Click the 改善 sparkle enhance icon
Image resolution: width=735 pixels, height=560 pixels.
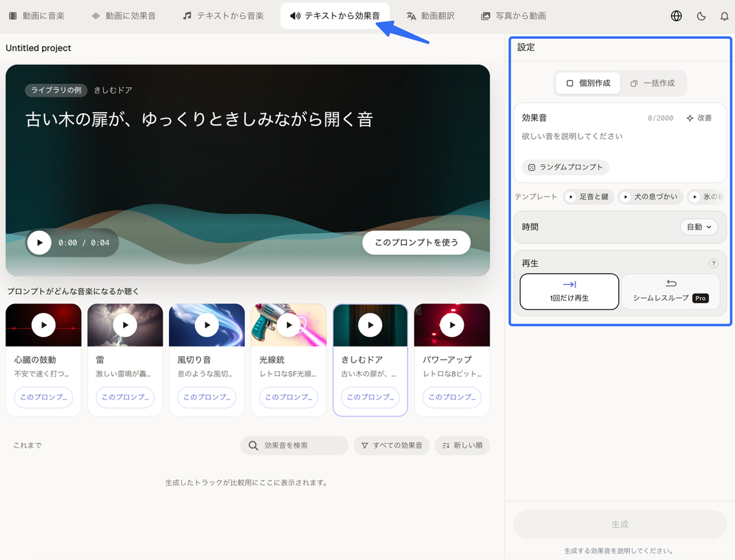(690, 118)
